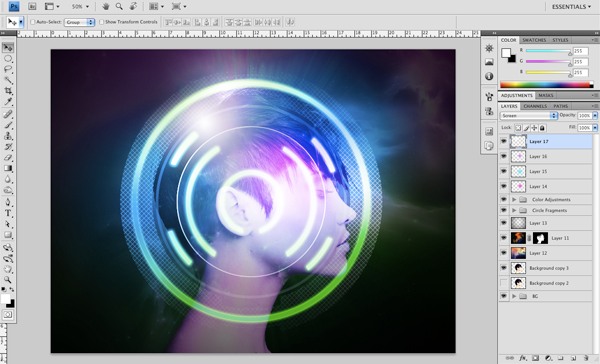The image size is (600, 364).
Task: Toggle Quick Mask mode
Action: 8,315
